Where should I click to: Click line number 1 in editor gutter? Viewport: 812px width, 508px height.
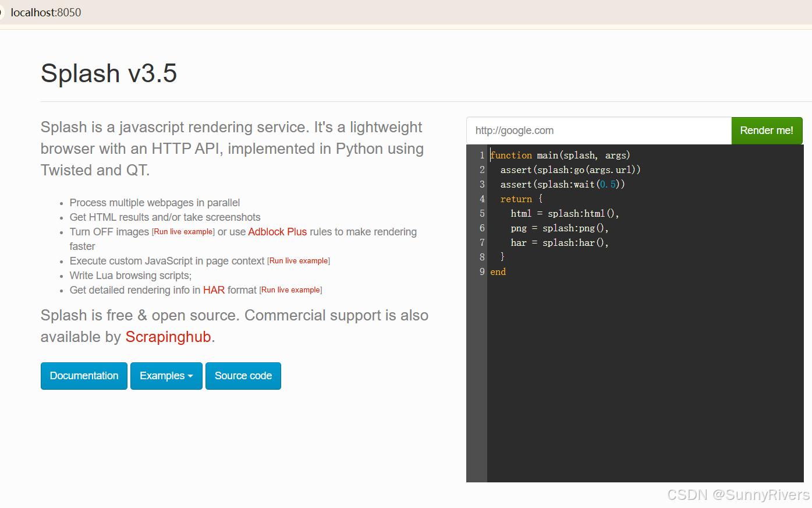coord(482,155)
